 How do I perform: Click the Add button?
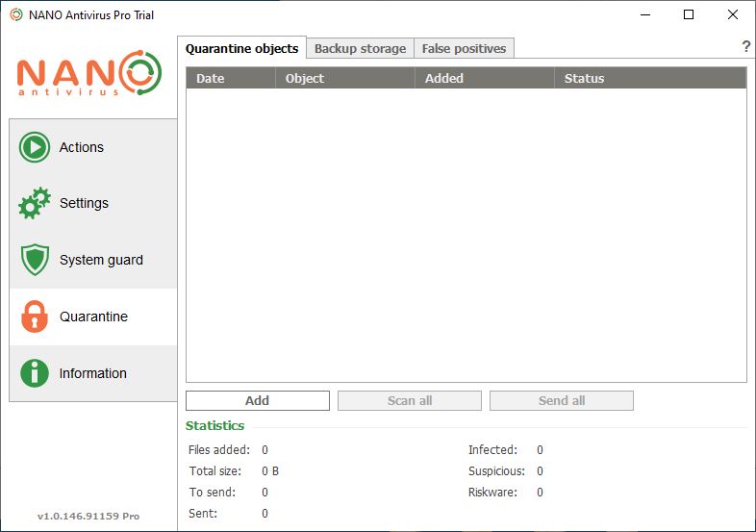coord(258,401)
